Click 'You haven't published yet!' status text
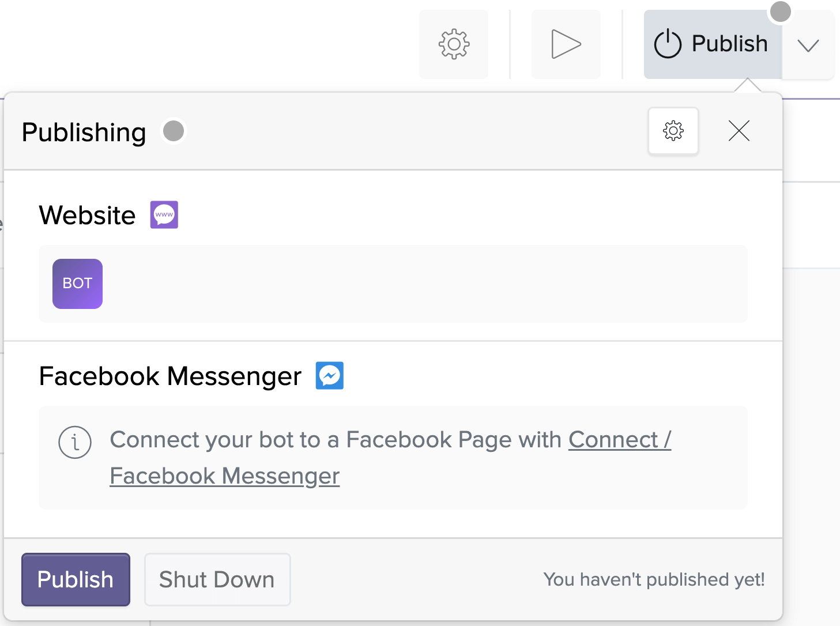840x626 pixels. (654, 579)
